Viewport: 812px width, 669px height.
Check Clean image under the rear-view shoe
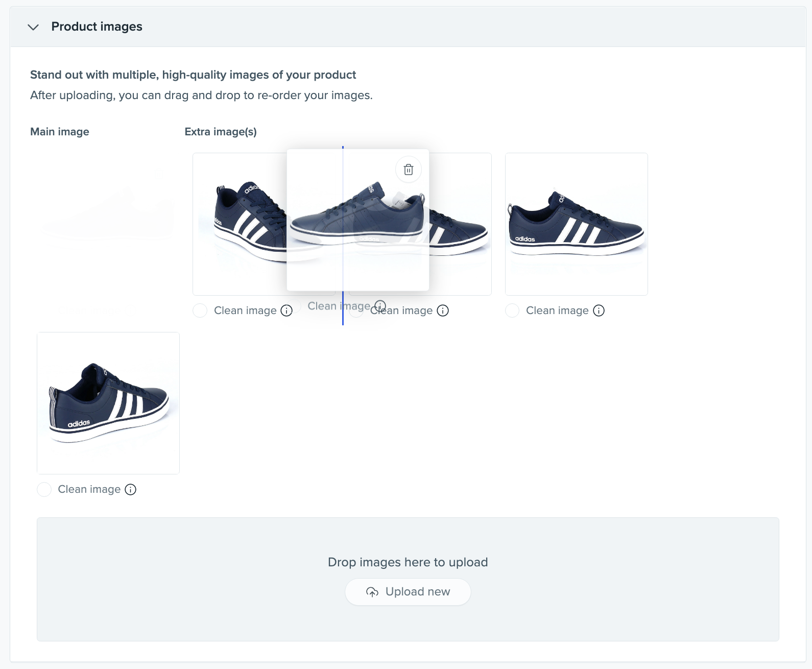[x=44, y=490]
